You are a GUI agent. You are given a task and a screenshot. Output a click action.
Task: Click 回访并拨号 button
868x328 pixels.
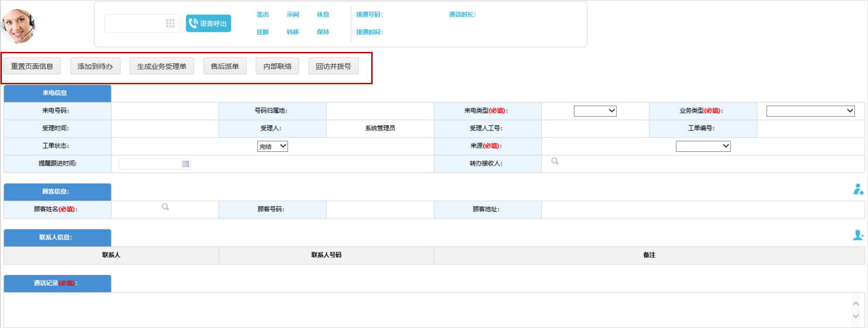click(334, 66)
